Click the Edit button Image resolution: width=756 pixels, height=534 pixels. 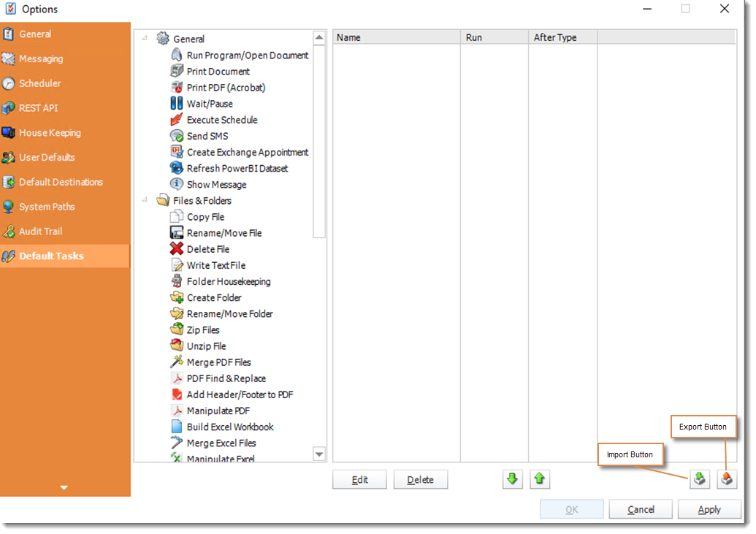pyautogui.click(x=359, y=480)
